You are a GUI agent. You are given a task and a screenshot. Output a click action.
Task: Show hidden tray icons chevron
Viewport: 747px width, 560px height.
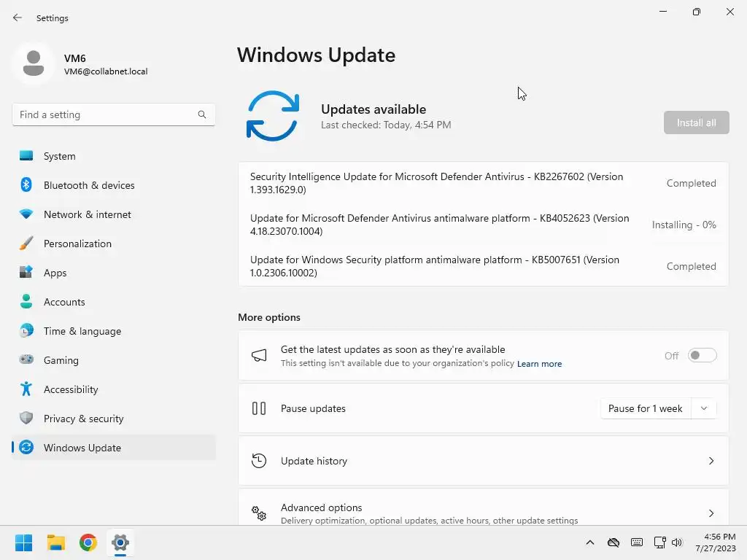(589, 542)
